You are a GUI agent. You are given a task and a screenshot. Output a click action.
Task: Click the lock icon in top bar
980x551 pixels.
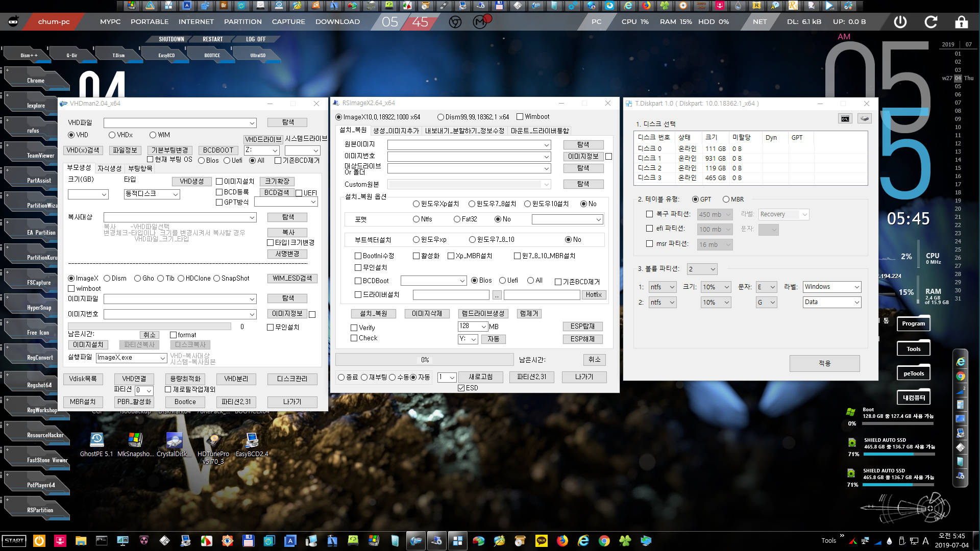(962, 22)
